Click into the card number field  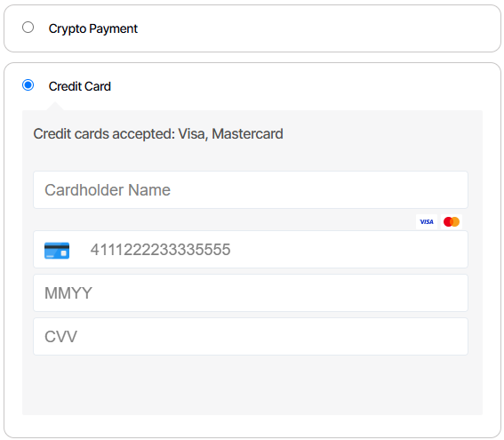click(x=251, y=249)
